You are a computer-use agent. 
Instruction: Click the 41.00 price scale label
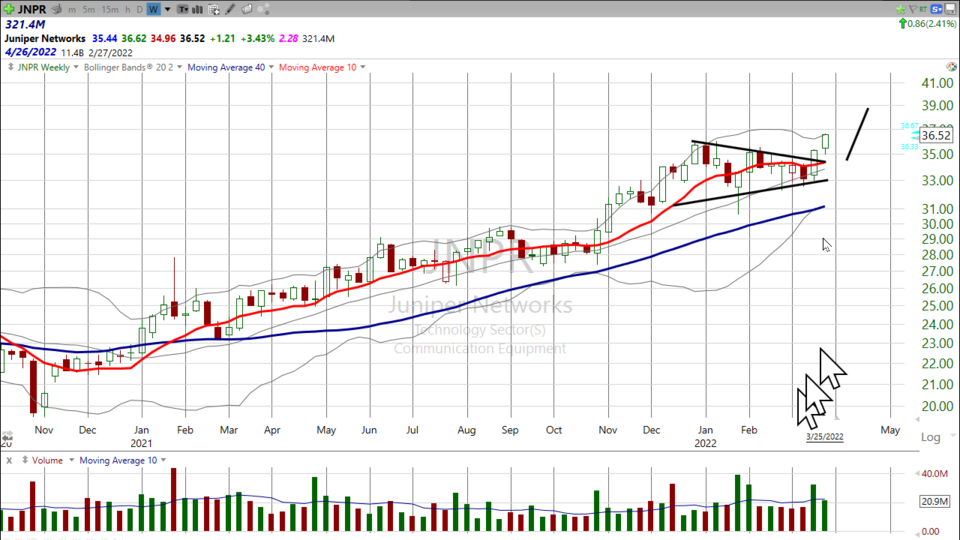tap(937, 83)
